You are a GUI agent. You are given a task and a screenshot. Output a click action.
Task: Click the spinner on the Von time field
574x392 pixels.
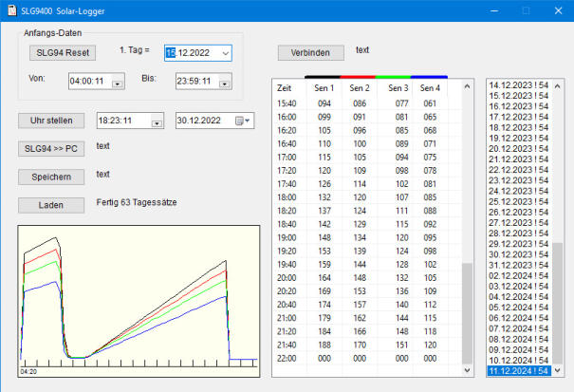pyautogui.click(x=117, y=83)
